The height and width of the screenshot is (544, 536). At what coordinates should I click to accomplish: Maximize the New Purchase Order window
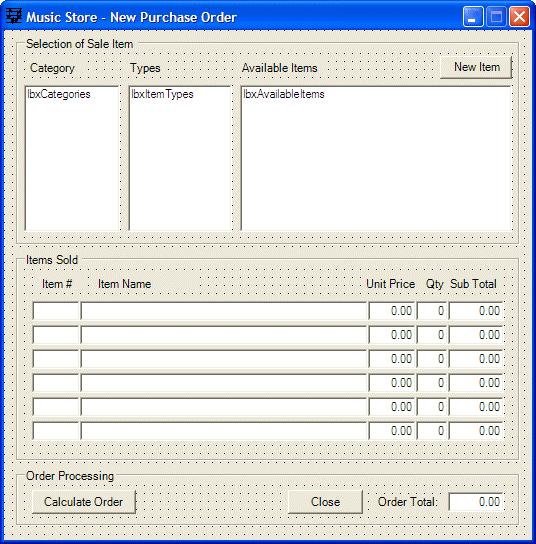point(496,16)
